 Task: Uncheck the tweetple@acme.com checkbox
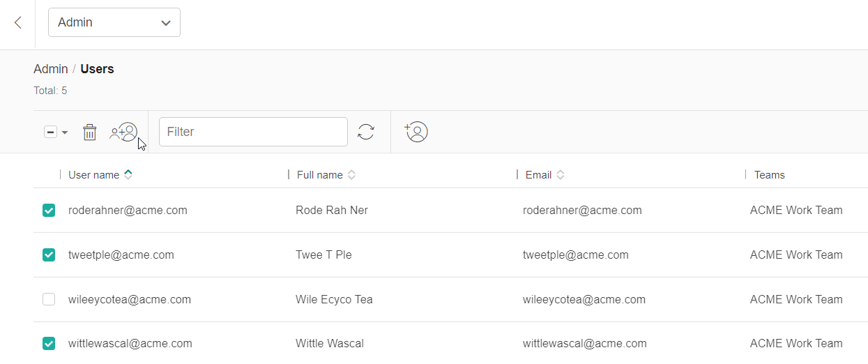tap(49, 255)
